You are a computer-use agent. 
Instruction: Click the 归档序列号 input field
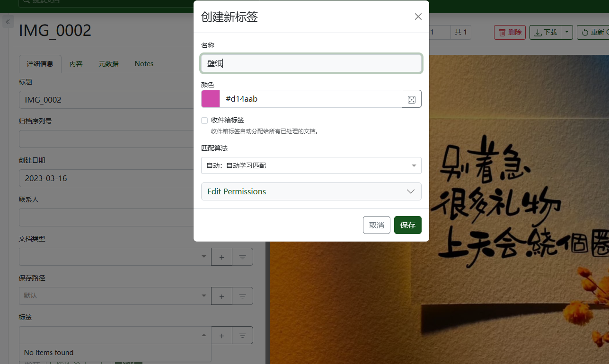pyautogui.click(x=106, y=139)
